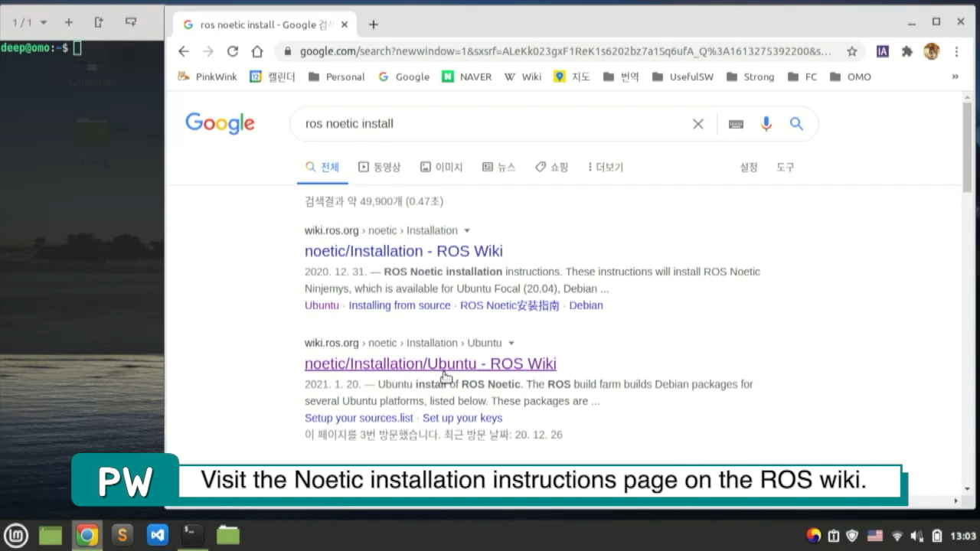Viewport: 980px width, 551px height.
Task: Open the 설정 search settings menu
Action: pos(749,167)
